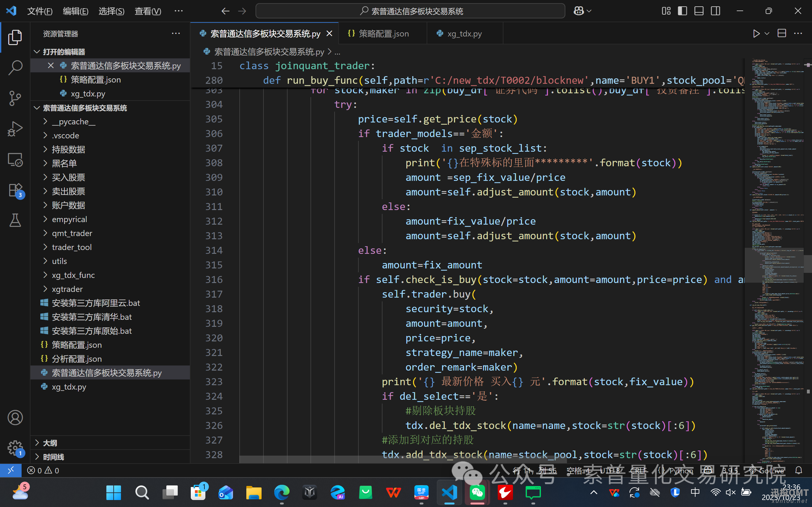Open the Search view in activity bar
Viewport: 812px width, 507px height.
pyautogui.click(x=15, y=67)
